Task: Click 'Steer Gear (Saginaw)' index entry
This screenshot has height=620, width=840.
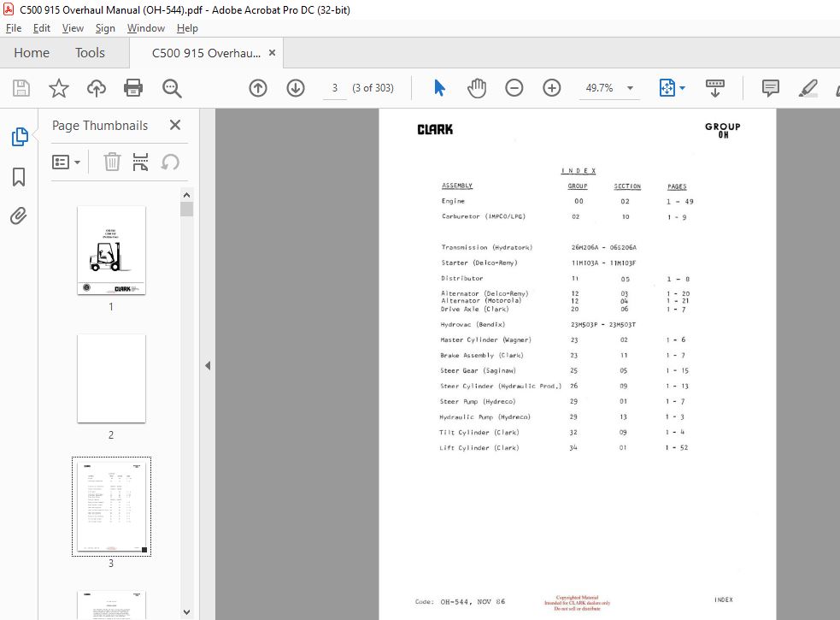Action: [478, 370]
